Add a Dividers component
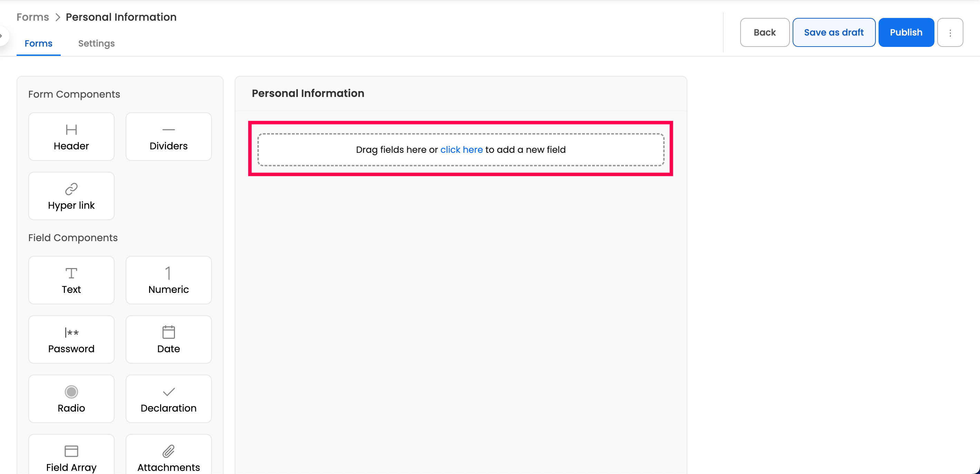This screenshot has width=980, height=474. tap(168, 137)
